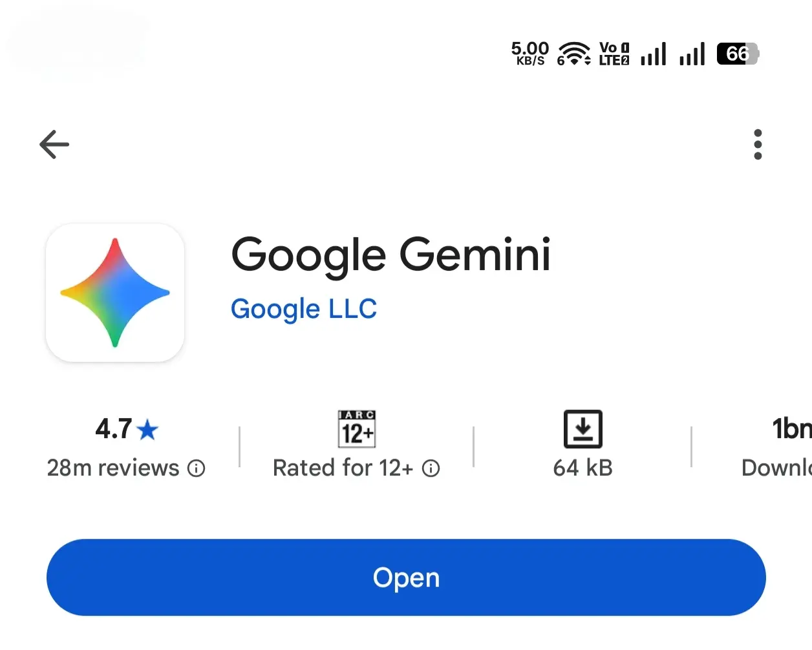This screenshot has width=812, height=650.
Task: Tap the IARC 12+ rating badge
Action: pos(357,429)
